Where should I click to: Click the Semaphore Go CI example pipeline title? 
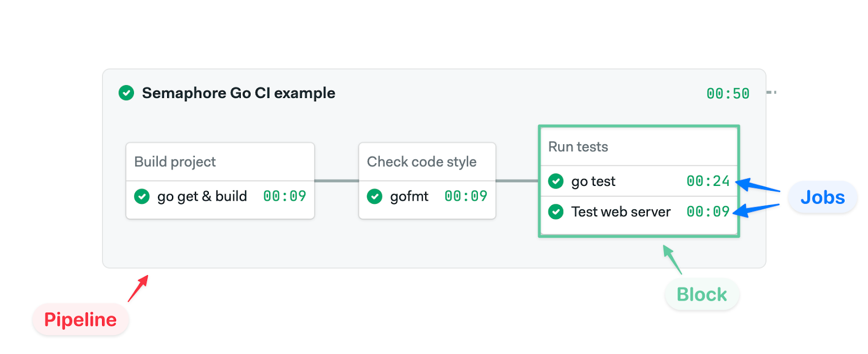point(239,93)
